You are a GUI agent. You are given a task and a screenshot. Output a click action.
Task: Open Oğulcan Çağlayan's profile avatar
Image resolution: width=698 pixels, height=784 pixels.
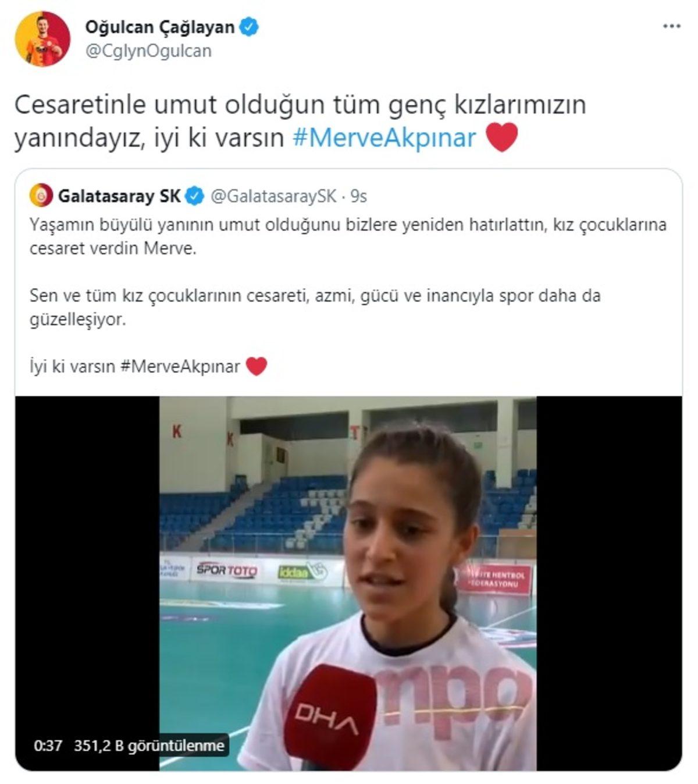pyautogui.click(x=42, y=38)
